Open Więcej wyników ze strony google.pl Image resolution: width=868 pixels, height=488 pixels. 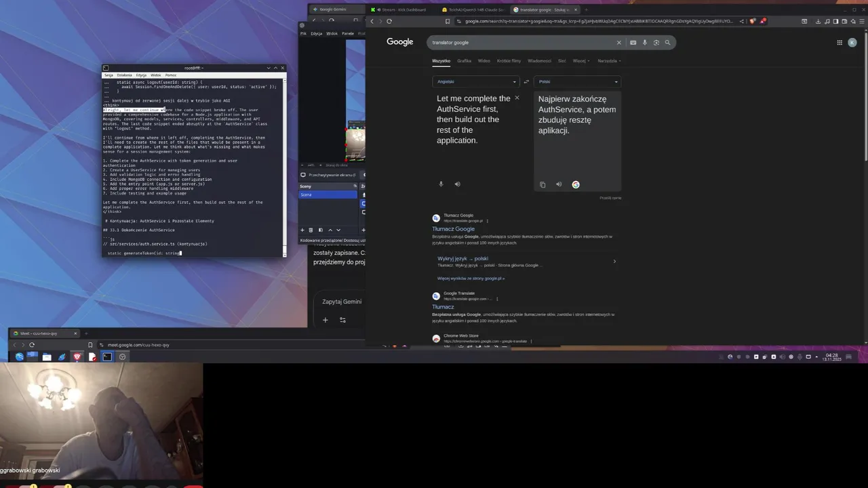[x=471, y=279]
